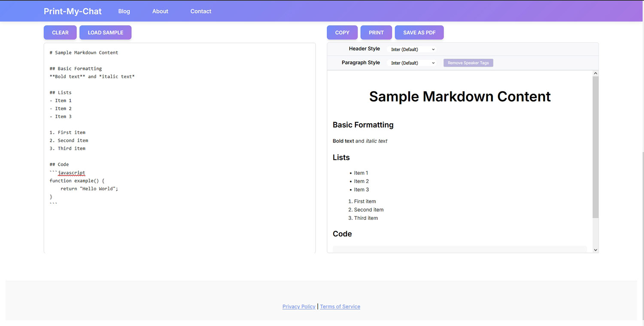Open the About page
The image size is (644, 326).
coord(160,11)
